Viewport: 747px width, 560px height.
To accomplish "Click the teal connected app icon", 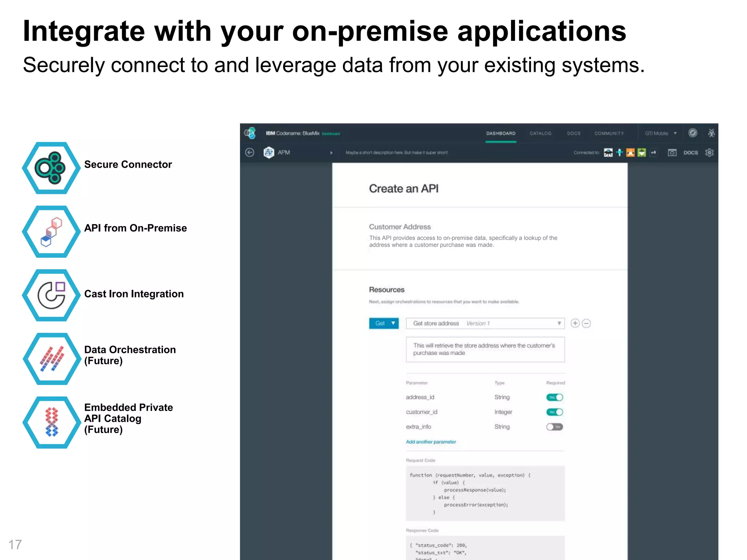I will (619, 152).
